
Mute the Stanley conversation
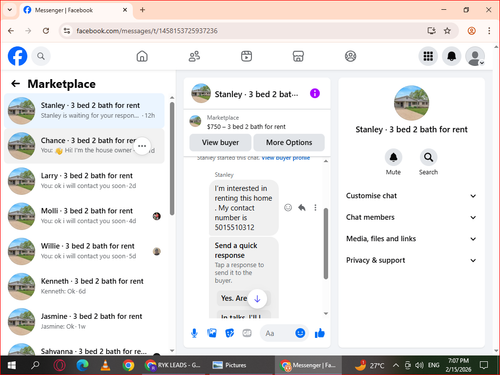[x=393, y=157]
